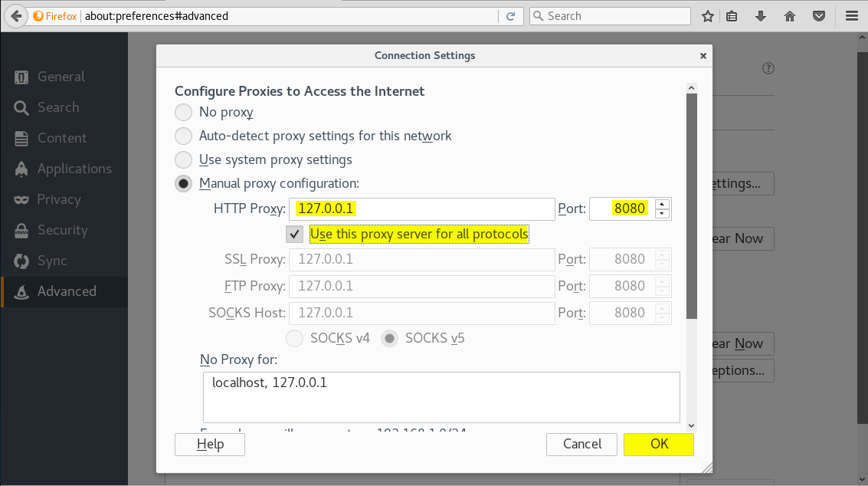The height and width of the screenshot is (486, 868).
Task: Click the reload page icon
Action: tap(510, 16)
